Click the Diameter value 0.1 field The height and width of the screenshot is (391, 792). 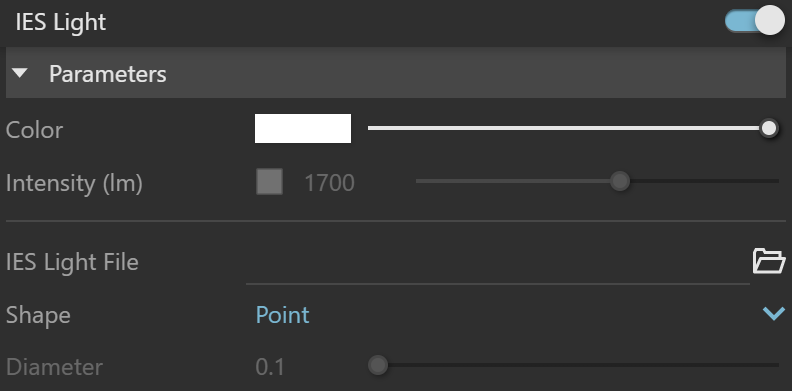click(270, 367)
